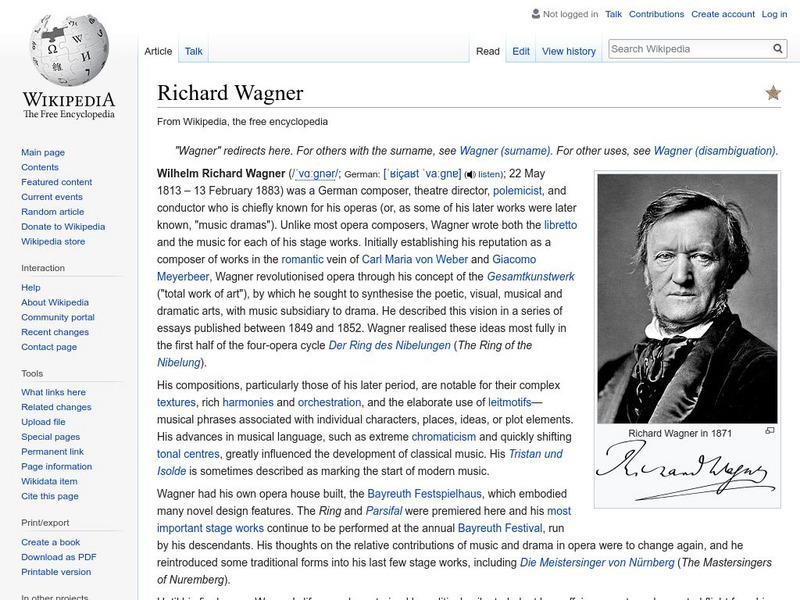Go to Main page
The width and height of the screenshot is (800, 600).
pyautogui.click(x=43, y=152)
